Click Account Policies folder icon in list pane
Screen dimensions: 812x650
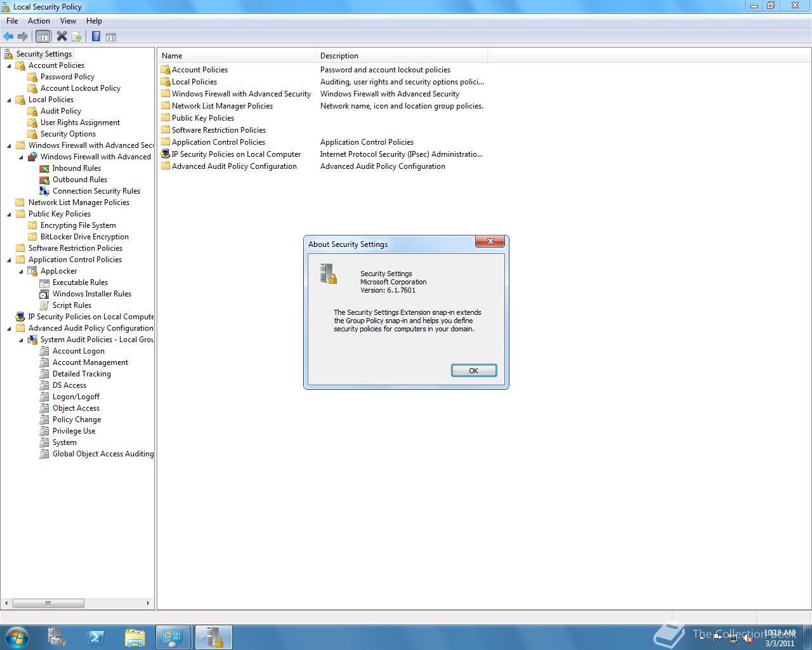pos(166,70)
